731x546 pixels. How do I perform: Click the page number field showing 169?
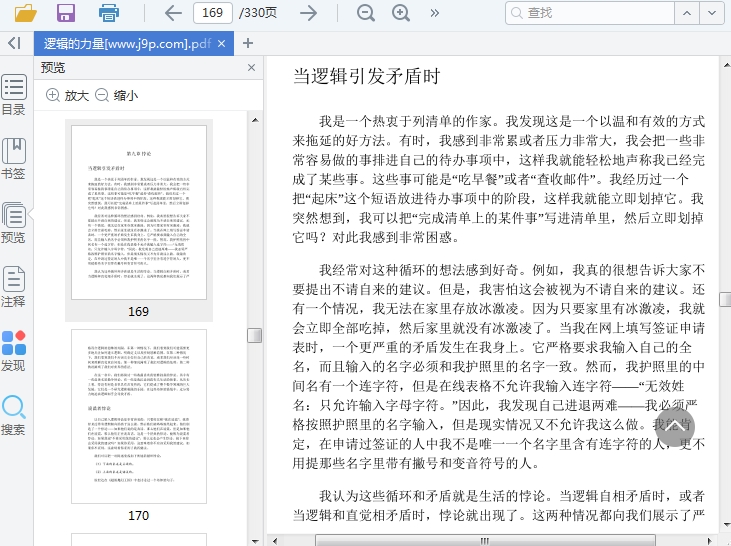coord(213,13)
